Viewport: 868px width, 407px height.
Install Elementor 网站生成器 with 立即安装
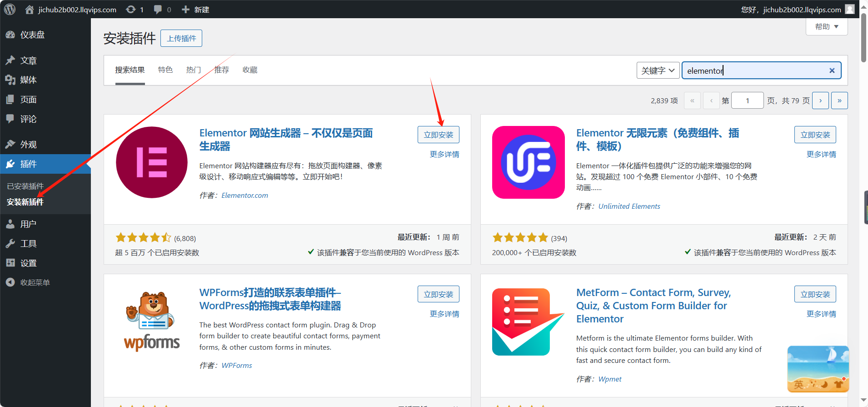[439, 135]
